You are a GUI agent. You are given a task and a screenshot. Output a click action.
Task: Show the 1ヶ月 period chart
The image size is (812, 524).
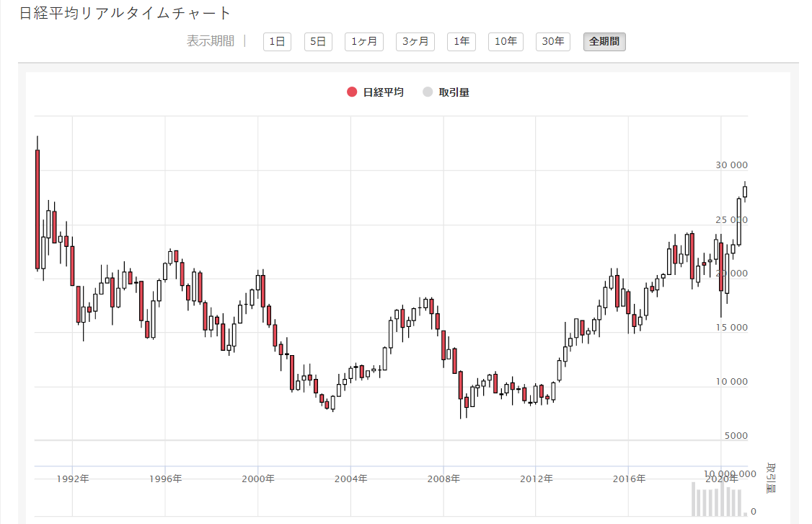coord(363,42)
